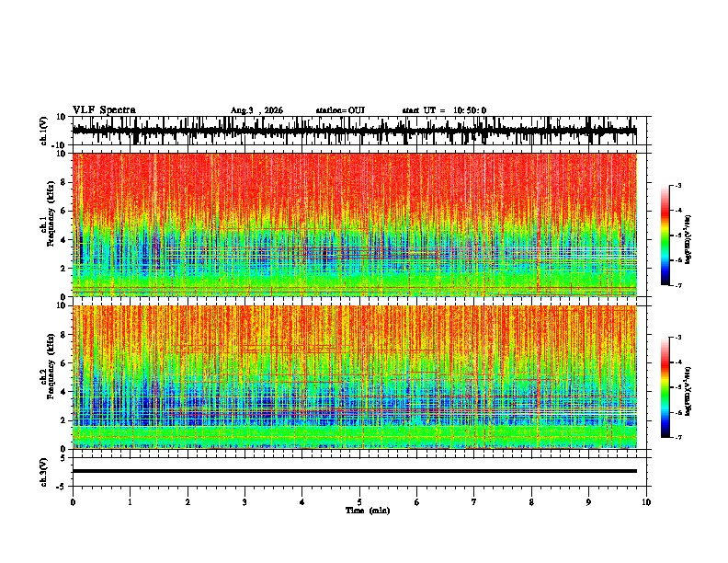
Task: Click the 10 minute tick label on time axis
Action: (646, 502)
